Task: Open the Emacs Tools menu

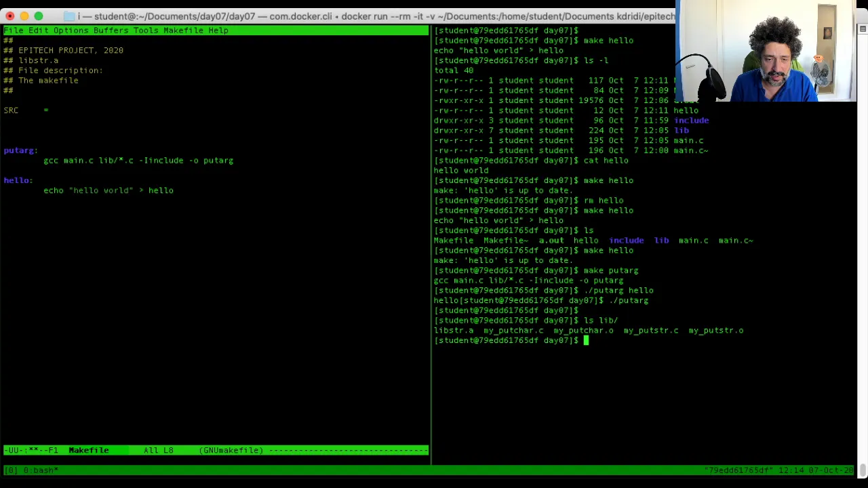Action: click(146, 30)
